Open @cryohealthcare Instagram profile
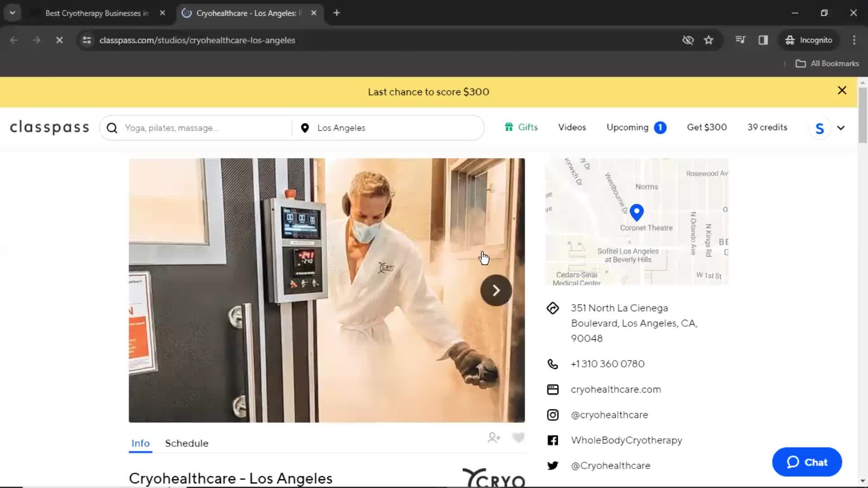This screenshot has height=488, width=868. [609, 415]
